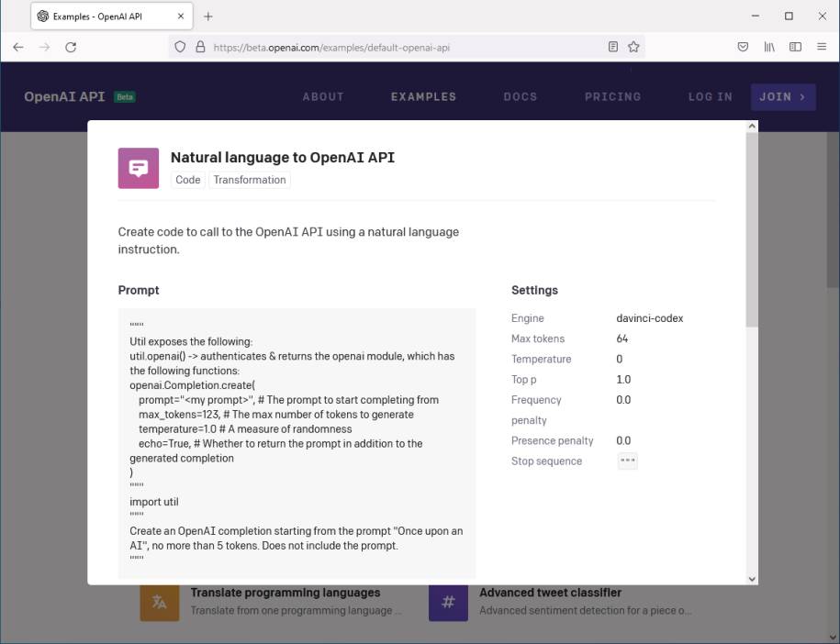
Task: Open the Firefox hamburger menu
Action: tap(822, 47)
